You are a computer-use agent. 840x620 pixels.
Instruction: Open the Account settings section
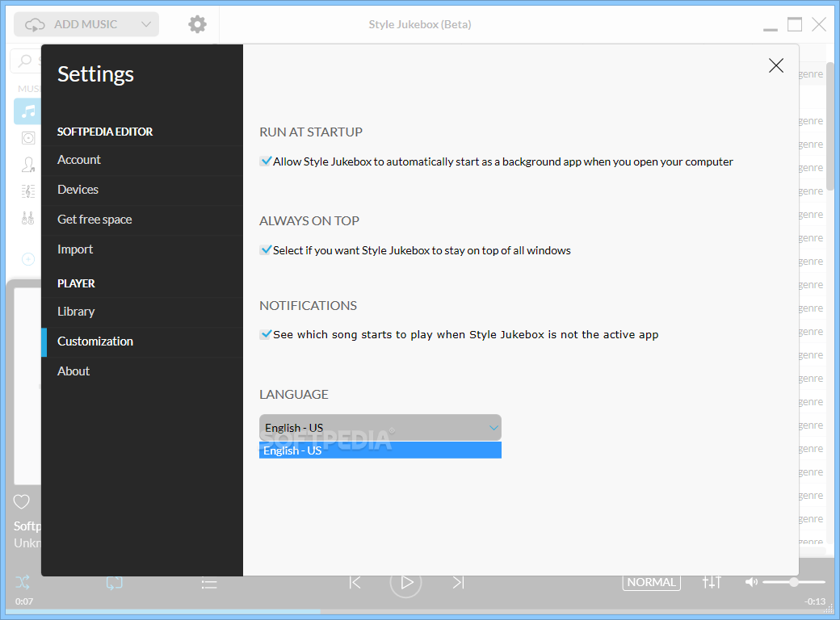(x=142, y=160)
